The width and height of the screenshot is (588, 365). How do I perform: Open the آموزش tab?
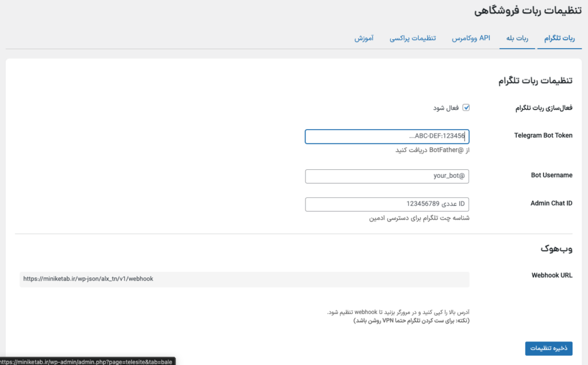pyautogui.click(x=364, y=38)
